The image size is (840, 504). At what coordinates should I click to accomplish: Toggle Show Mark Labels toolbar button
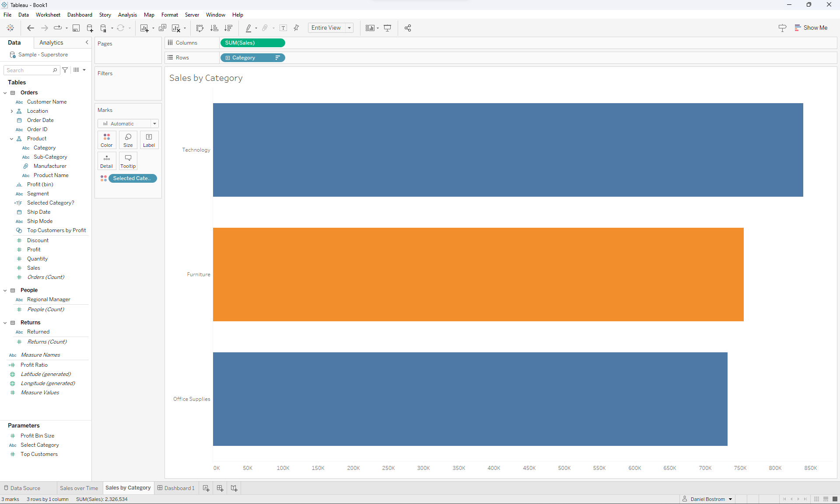click(283, 28)
